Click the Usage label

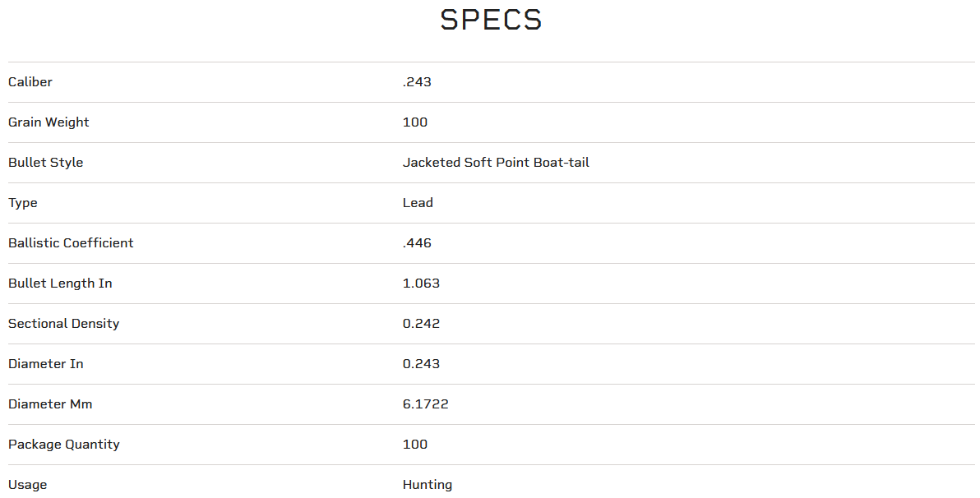27,485
